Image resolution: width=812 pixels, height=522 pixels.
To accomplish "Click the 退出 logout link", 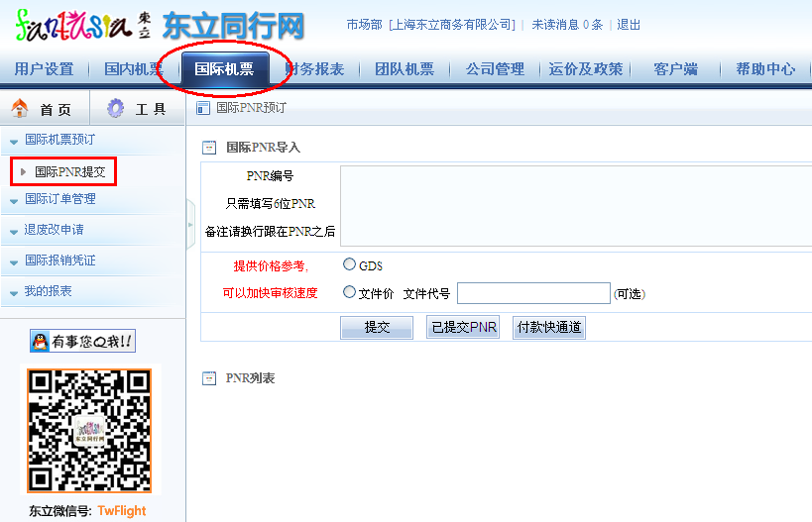I will (629, 25).
